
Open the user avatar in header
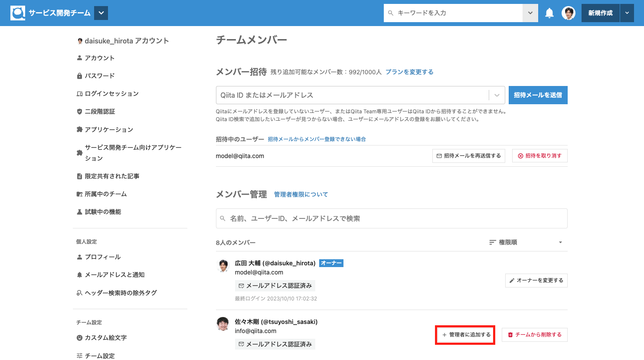coord(568,13)
